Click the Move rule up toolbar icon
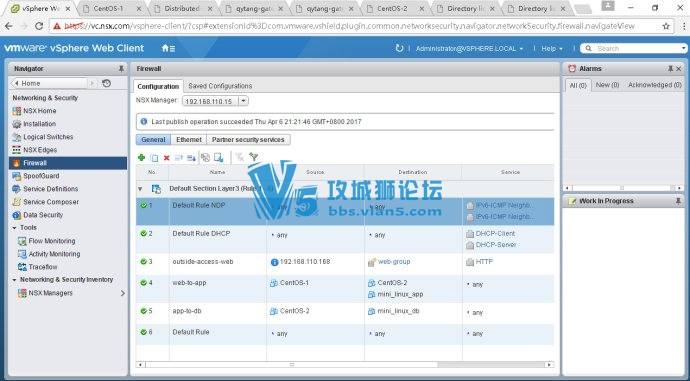Viewport: 690px width, 381px height. (179, 158)
